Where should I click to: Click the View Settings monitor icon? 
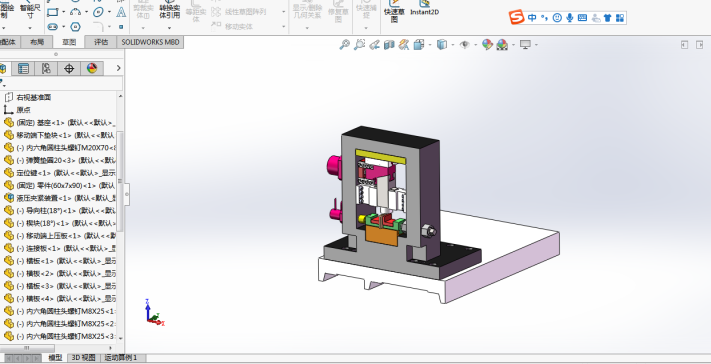click(526, 44)
